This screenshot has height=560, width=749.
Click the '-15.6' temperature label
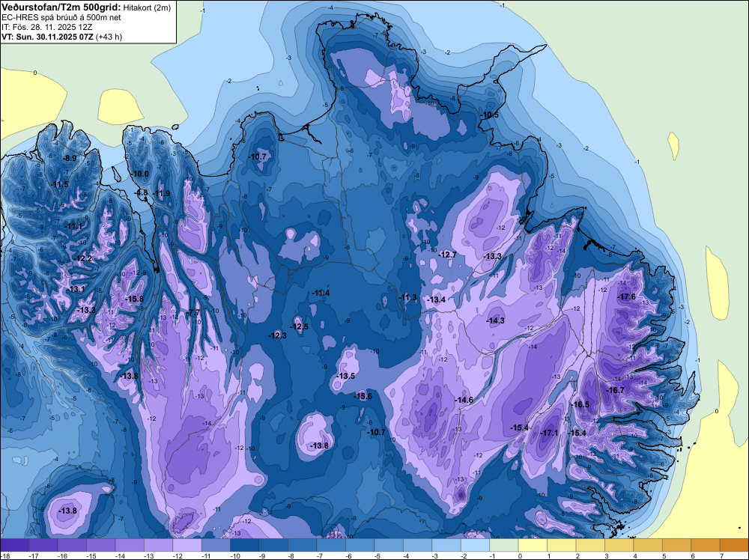[363, 396]
